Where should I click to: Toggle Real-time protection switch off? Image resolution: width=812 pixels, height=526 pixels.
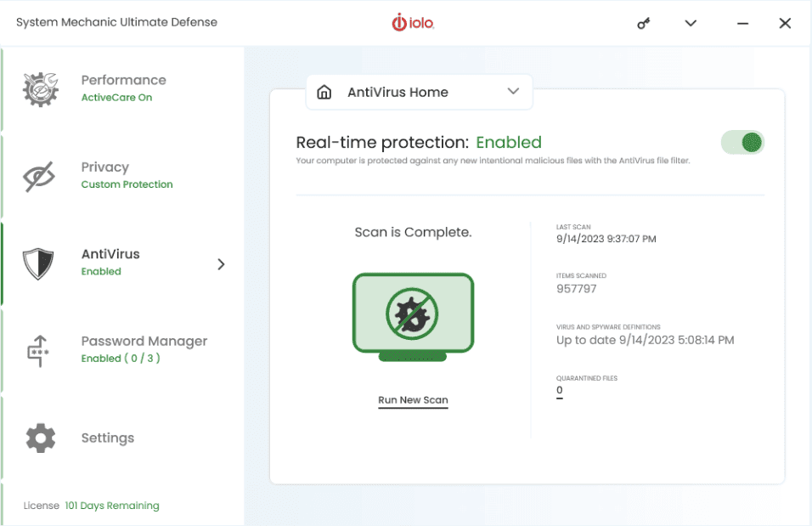[742, 143]
